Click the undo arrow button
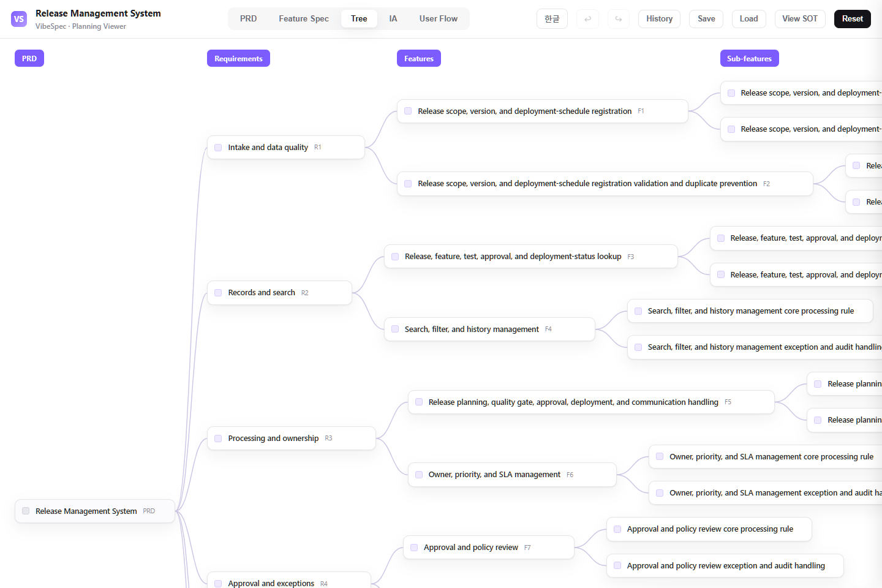Screen dimensions: 882x588 tap(587, 19)
